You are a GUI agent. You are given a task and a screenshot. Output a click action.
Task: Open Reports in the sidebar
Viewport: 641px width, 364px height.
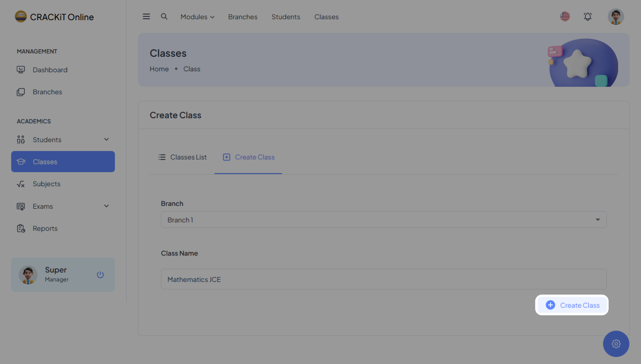[45, 228]
